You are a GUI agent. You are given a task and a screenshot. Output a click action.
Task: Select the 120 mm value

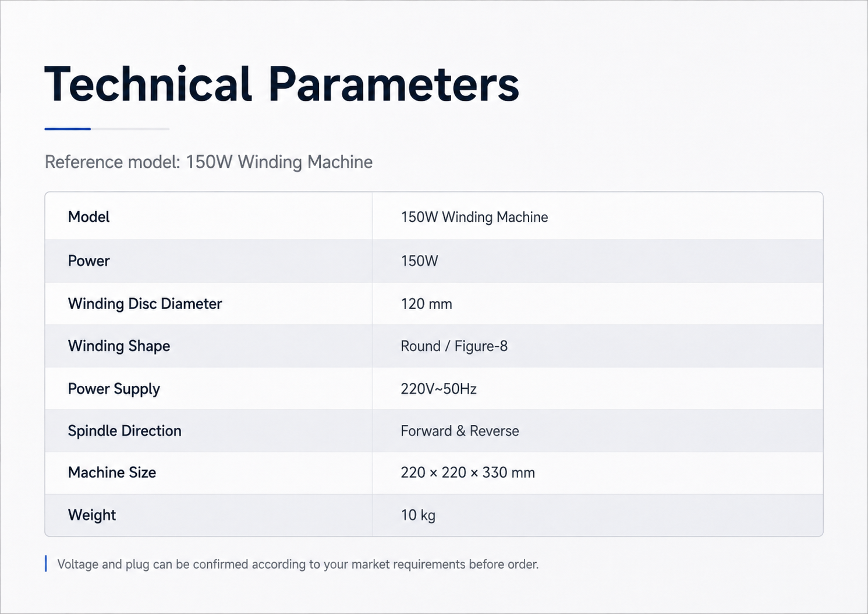[x=426, y=304]
